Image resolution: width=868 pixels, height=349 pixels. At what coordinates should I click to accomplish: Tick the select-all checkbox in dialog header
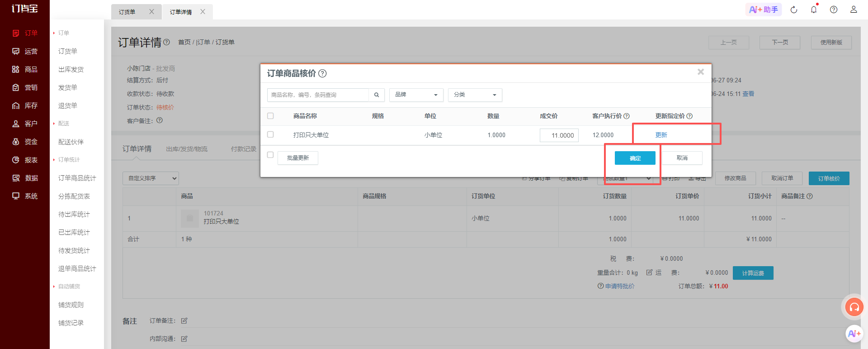pos(270,116)
